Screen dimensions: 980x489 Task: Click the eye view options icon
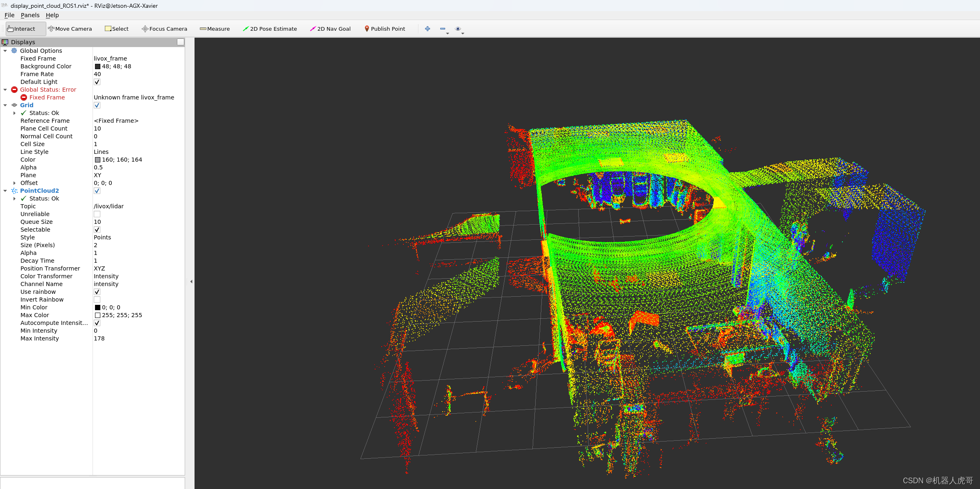(x=458, y=29)
